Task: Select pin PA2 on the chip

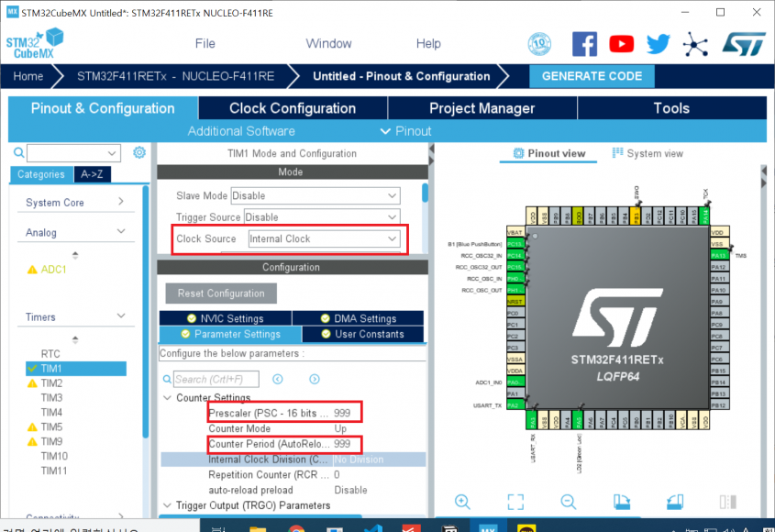Action: [x=515, y=405]
